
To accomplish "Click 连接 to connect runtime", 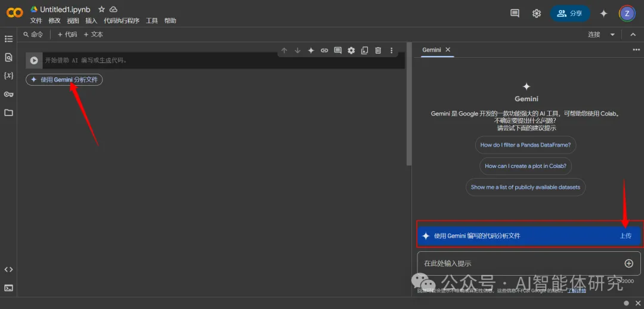I will point(595,35).
